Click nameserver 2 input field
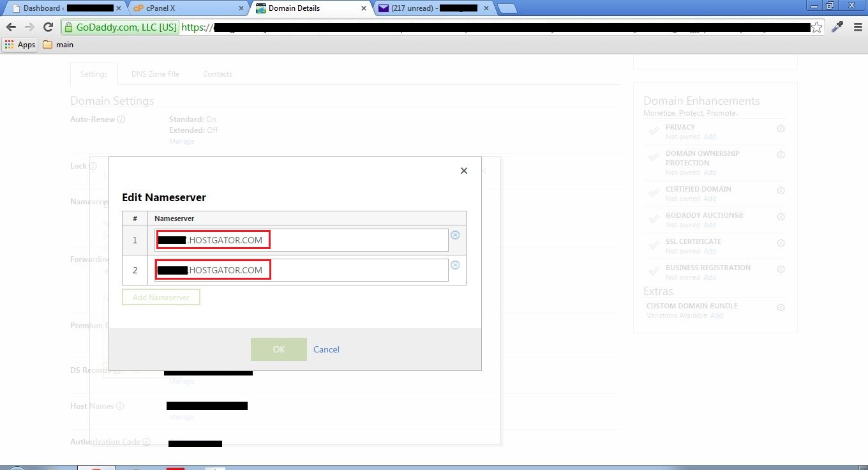 301,270
